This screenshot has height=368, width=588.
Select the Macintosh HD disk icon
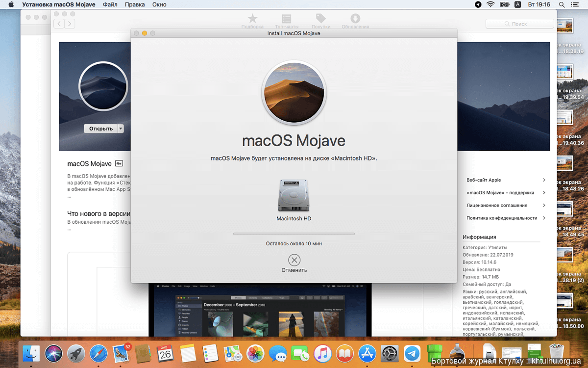[x=294, y=195]
